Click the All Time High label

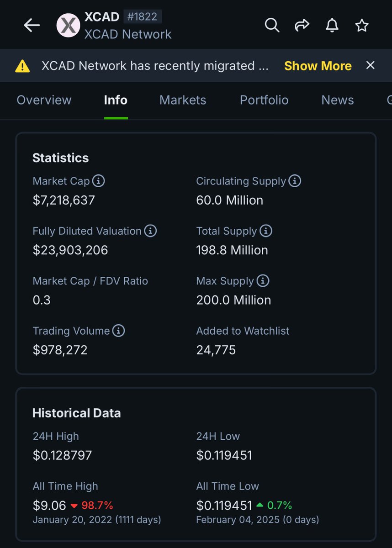(x=65, y=486)
